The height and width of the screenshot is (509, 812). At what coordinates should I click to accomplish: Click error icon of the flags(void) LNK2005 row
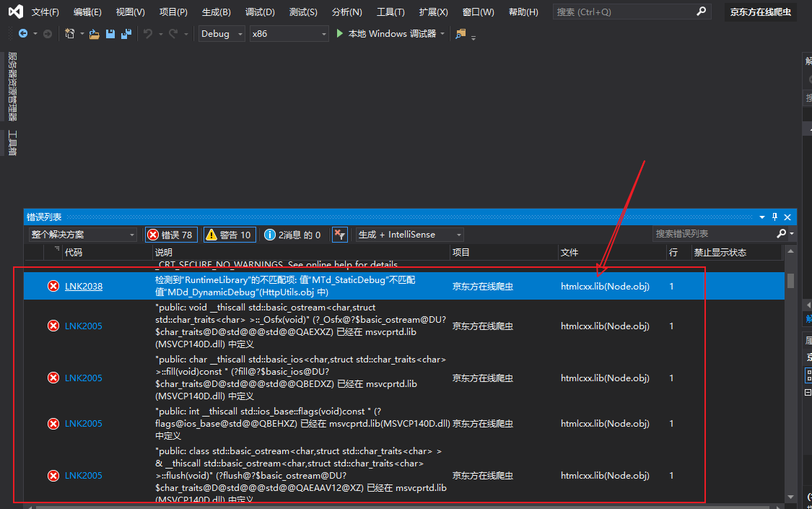click(53, 424)
